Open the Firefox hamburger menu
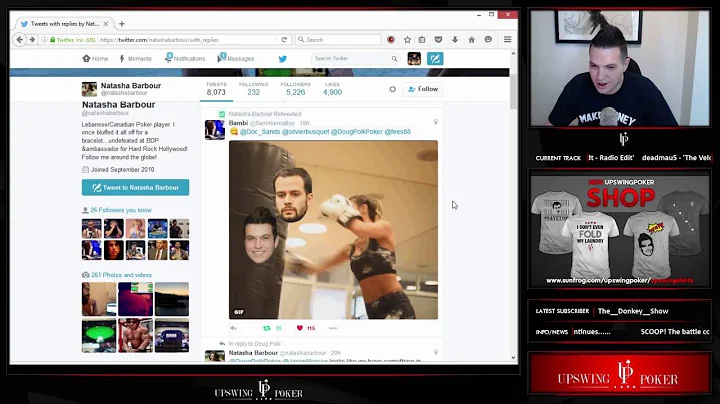This screenshot has height=404, width=720. pyautogui.click(x=507, y=40)
